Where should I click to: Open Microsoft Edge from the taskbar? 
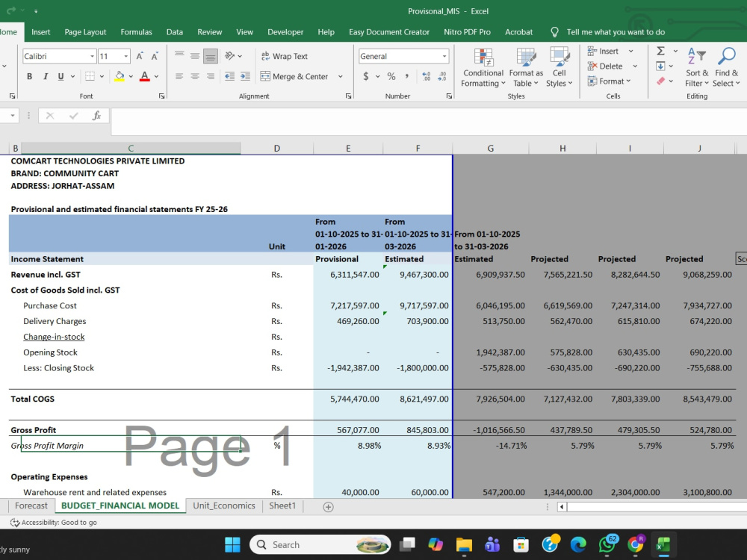pyautogui.click(x=578, y=544)
